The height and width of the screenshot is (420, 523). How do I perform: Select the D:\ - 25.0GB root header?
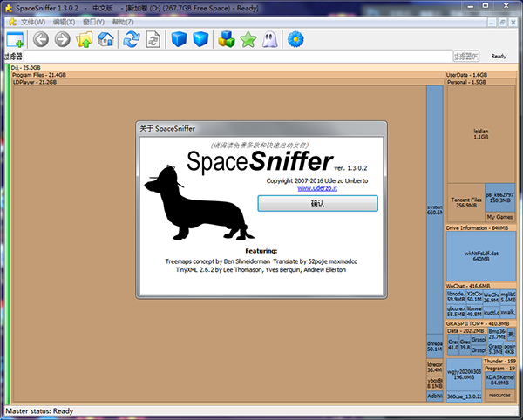[263, 67]
